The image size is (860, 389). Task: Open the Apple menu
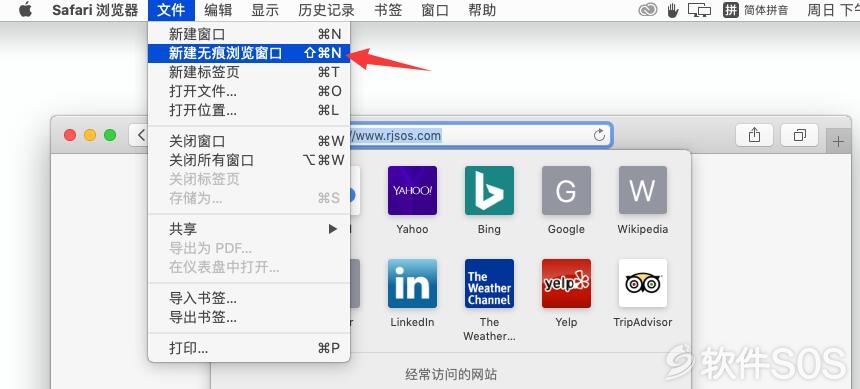[25, 10]
